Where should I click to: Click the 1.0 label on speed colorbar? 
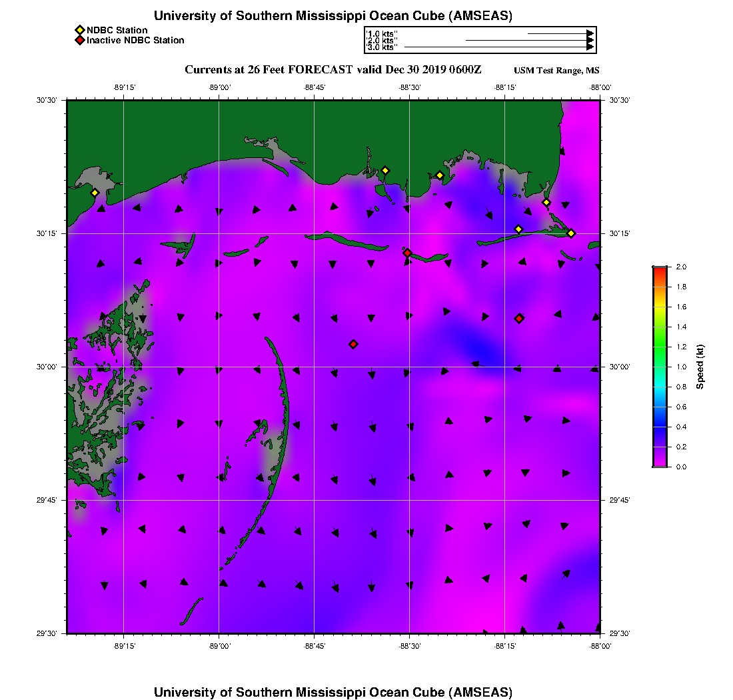(682, 367)
